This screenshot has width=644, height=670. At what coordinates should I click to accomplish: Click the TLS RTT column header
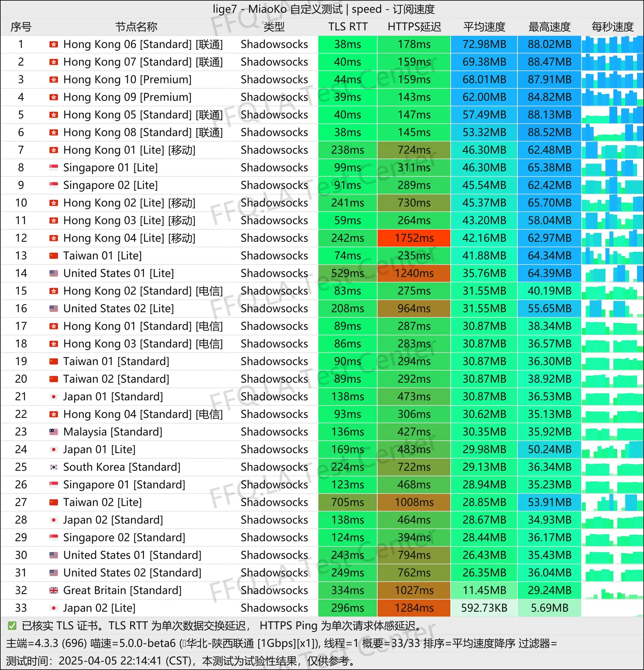pos(347,27)
